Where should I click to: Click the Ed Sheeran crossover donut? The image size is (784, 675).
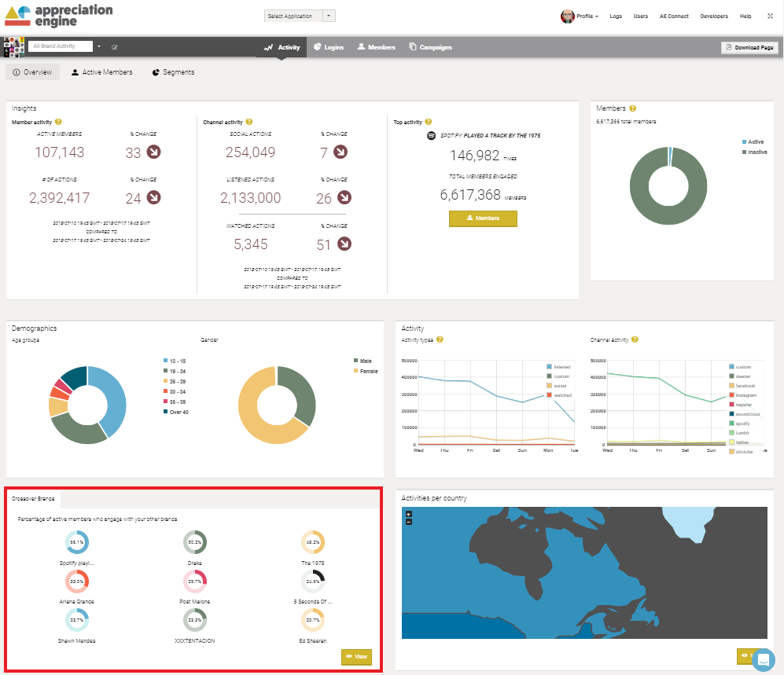point(313,620)
